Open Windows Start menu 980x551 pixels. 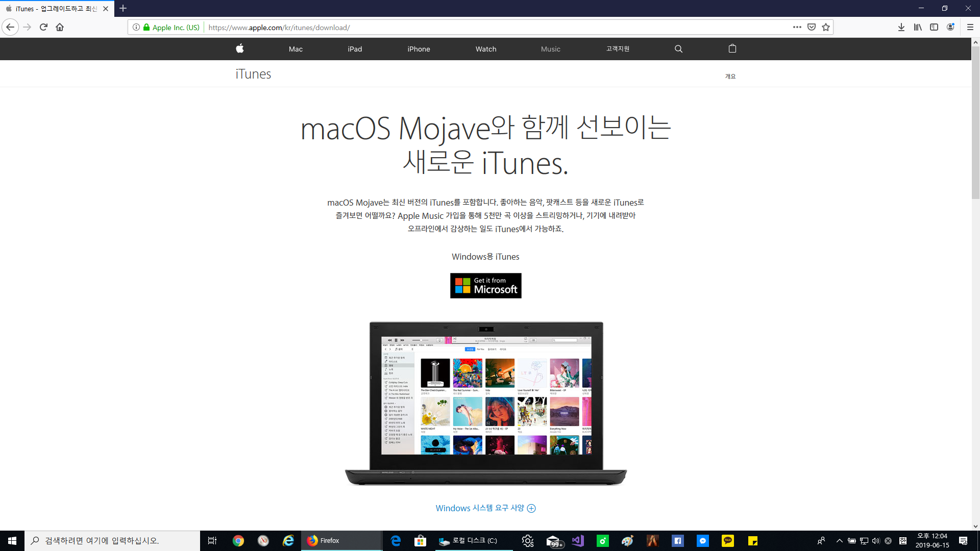point(12,540)
